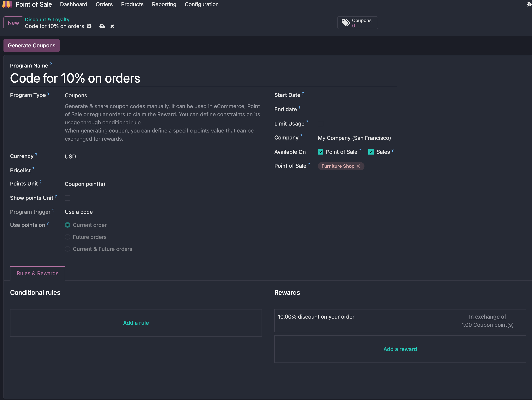Viewport: 532px width, 400px height.
Task: Switch to the Rules & Rewards tab
Action: 38,274
